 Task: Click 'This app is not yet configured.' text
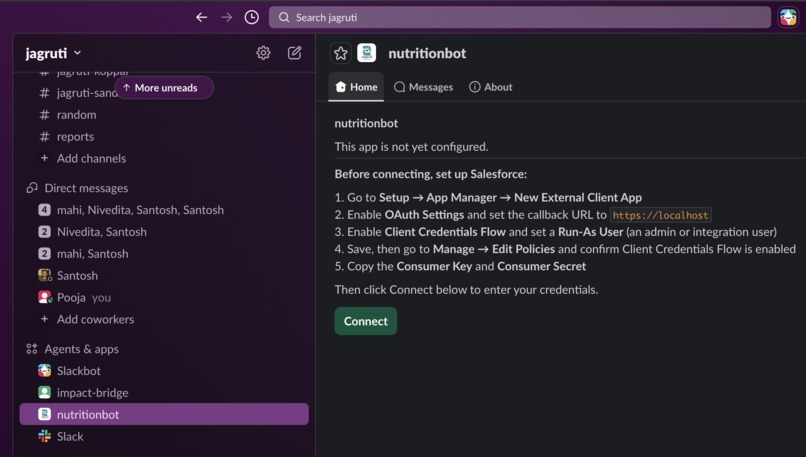pyautogui.click(x=411, y=147)
